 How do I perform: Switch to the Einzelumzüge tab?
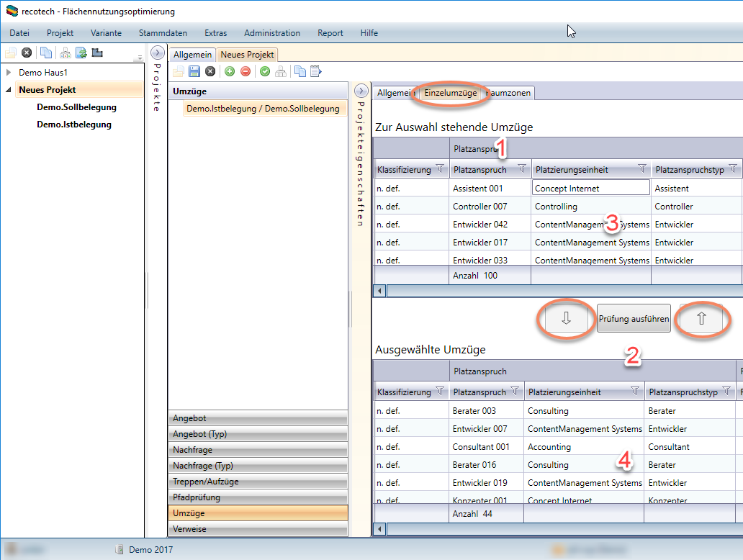[451, 92]
